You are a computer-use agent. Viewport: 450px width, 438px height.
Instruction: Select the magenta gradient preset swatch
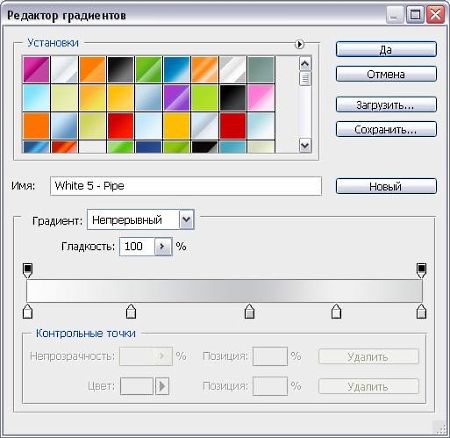click(x=36, y=69)
